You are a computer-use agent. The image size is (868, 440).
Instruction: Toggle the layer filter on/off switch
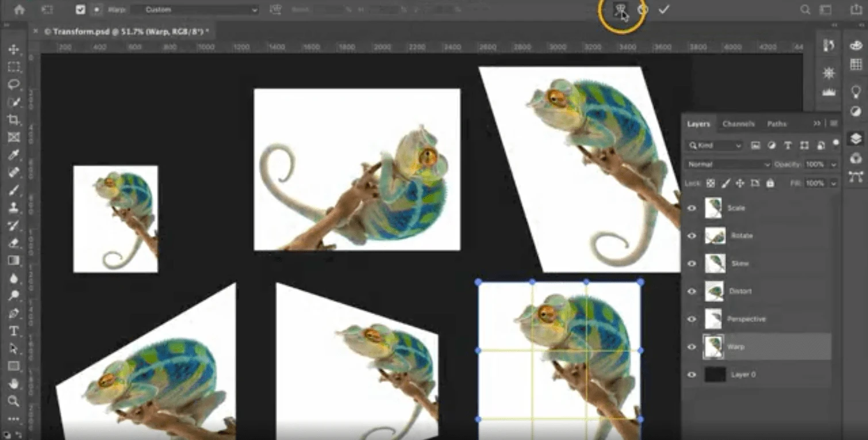click(x=835, y=142)
